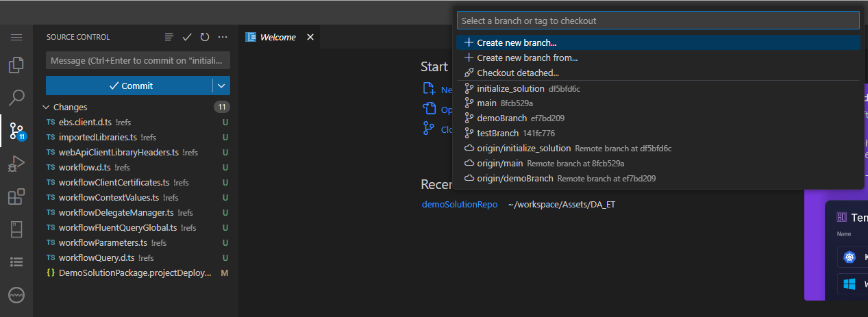The height and width of the screenshot is (317, 868).
Task: Close the Welcome tab
Action: point(310,37)
